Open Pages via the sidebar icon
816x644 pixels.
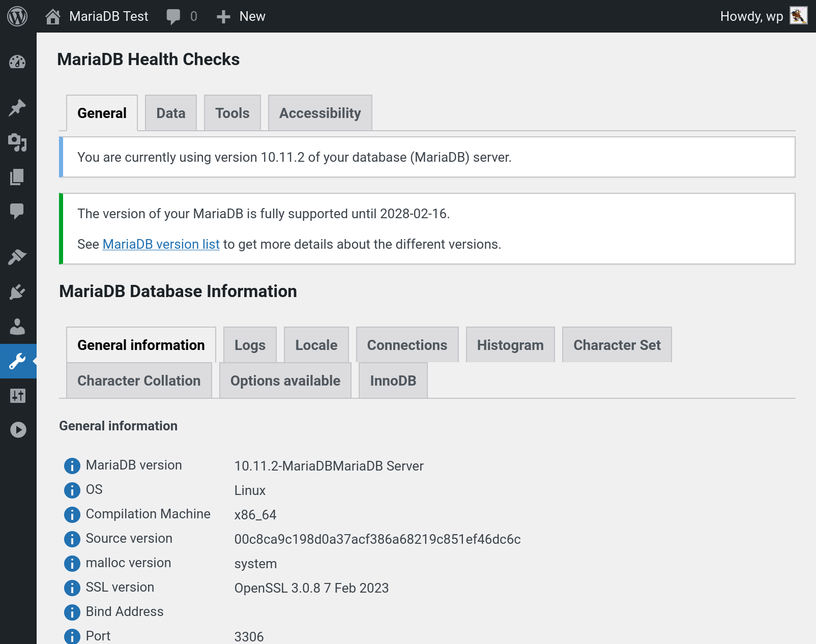[17, 177]
